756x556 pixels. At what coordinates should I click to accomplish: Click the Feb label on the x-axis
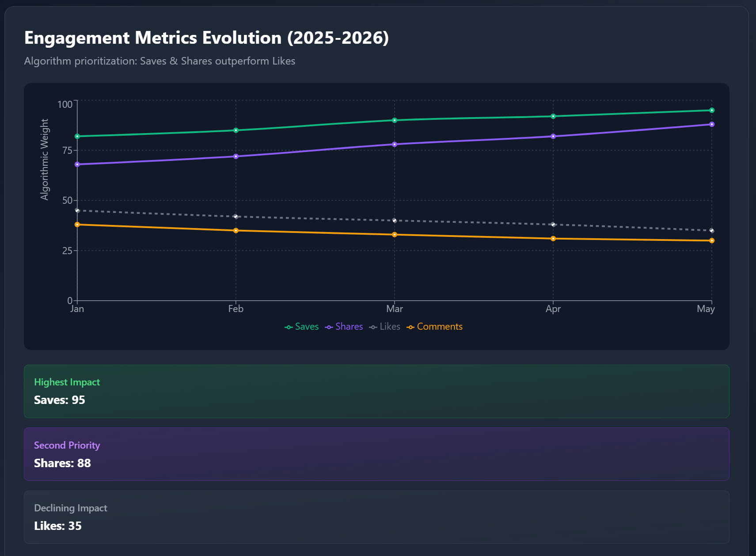tap(236, 309)
